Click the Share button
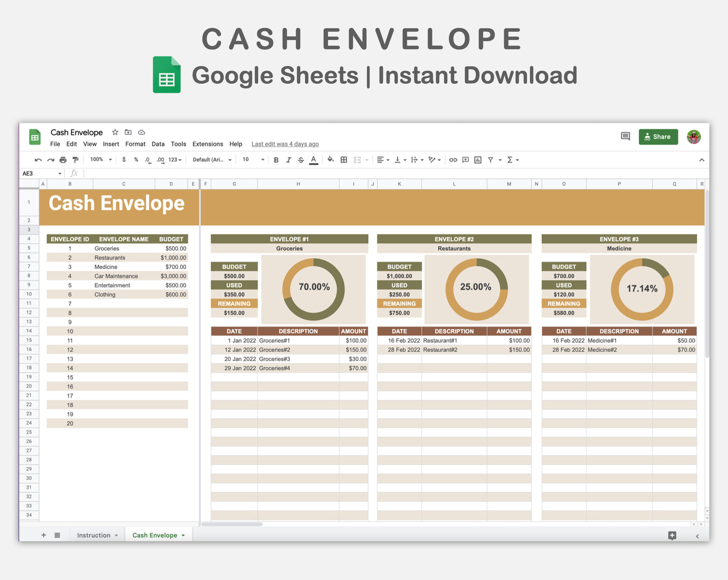This screenshot has height=580, width=728. pyautogui.click(x=658, y=136)
